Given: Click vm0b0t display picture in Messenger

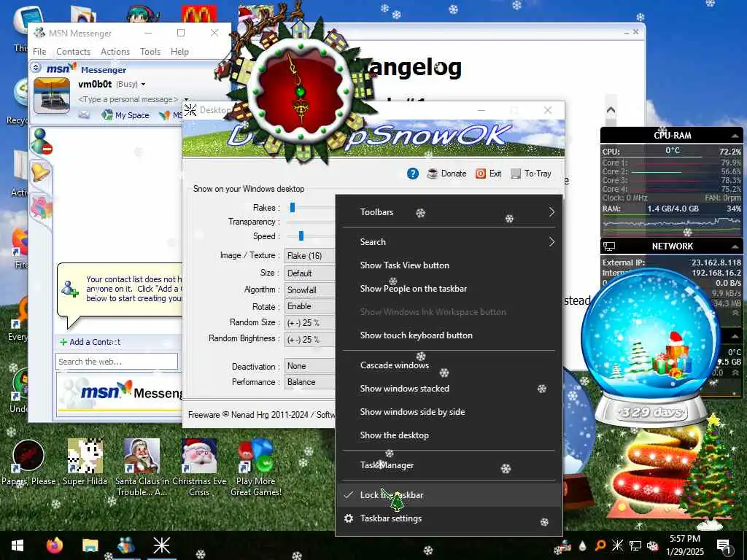Looking at the screenshot, I should coord(52,96).
